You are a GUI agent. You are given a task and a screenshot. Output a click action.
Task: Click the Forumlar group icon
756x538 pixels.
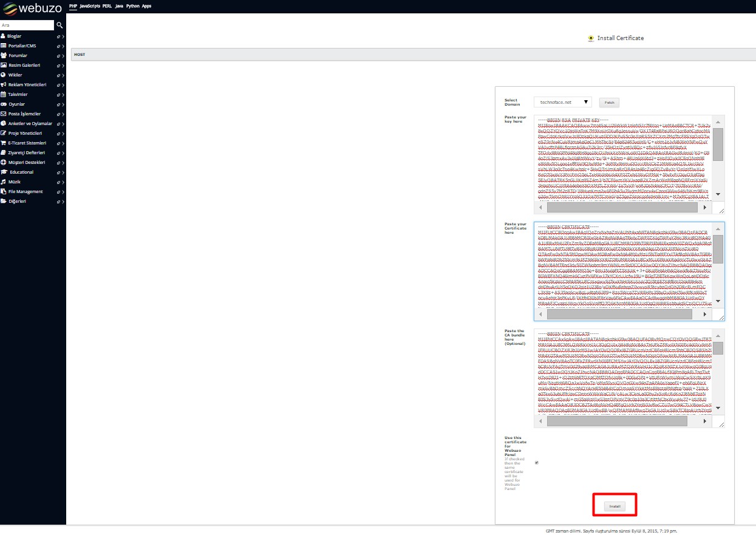click(4, 55)
